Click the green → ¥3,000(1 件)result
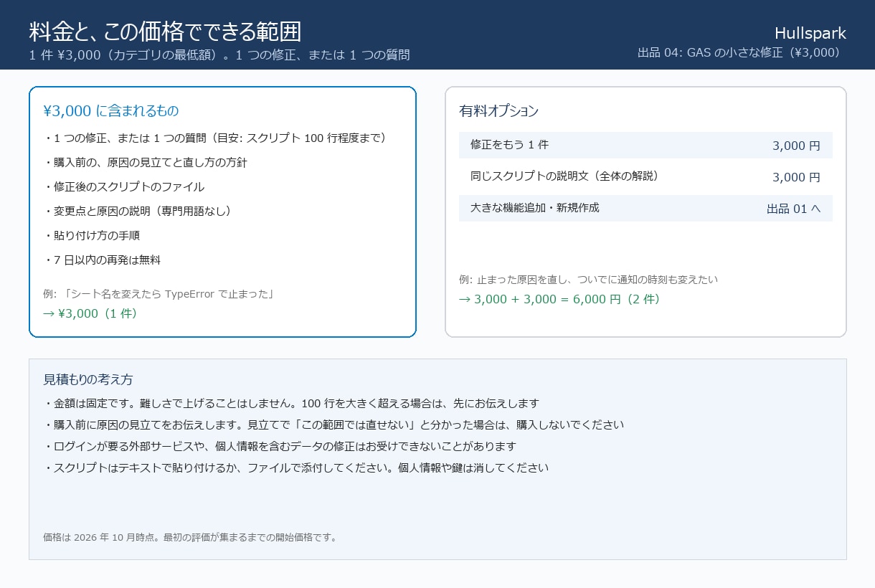The width and height of the screenshot is (875, 588). (x=90, y=313)
